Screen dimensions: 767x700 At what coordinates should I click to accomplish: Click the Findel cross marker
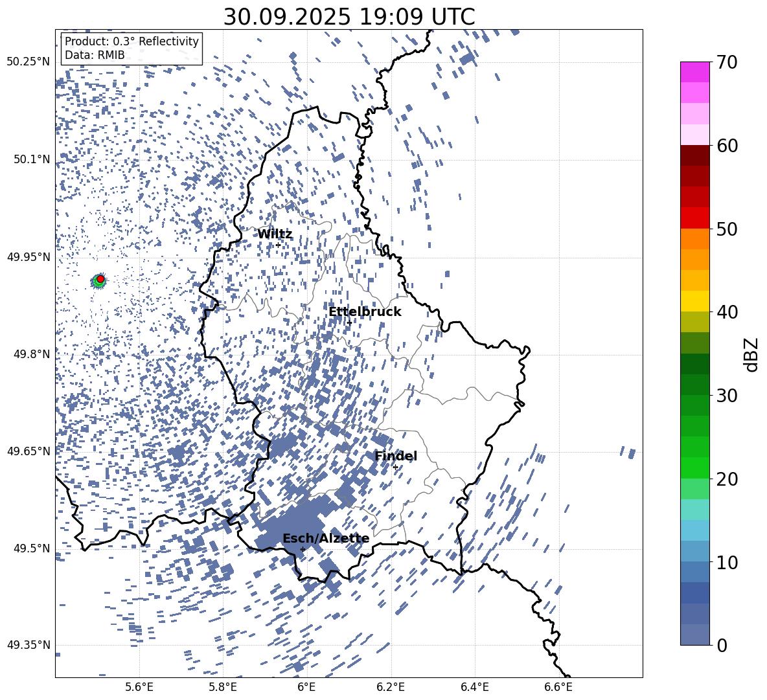pyautogui.click(x=395, y=468)
